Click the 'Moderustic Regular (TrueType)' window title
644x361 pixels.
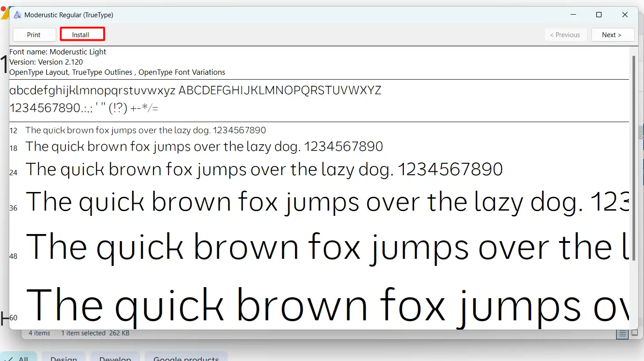pos(69,15)
